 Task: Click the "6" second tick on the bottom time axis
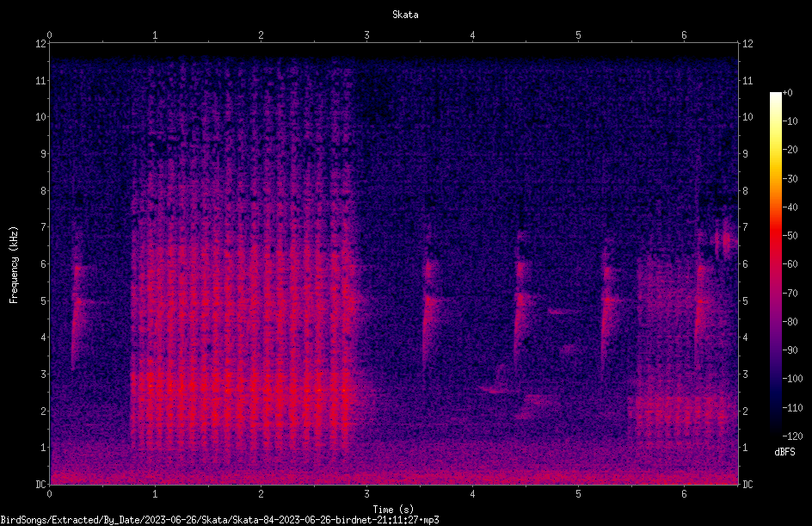684,494
